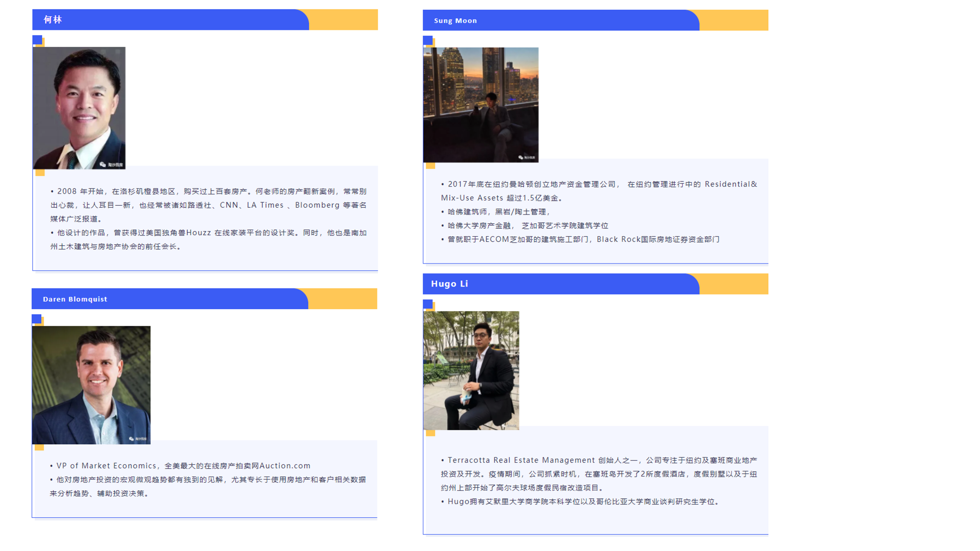Click yellow square below Hugo Li photo
The width and height of the screenshot is (980, 551).
[430, 433]
